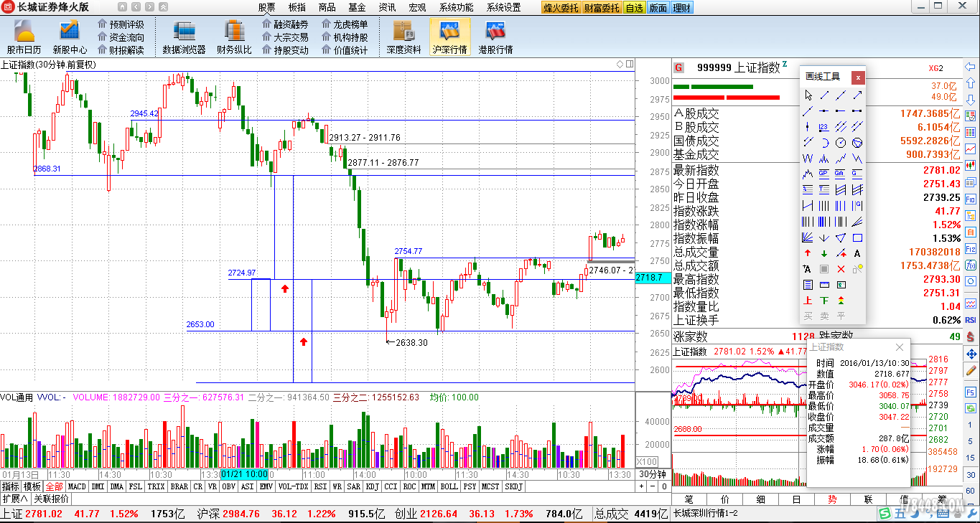
Task: Select the MACD indicator tab
Action: [x=77, y=486]
